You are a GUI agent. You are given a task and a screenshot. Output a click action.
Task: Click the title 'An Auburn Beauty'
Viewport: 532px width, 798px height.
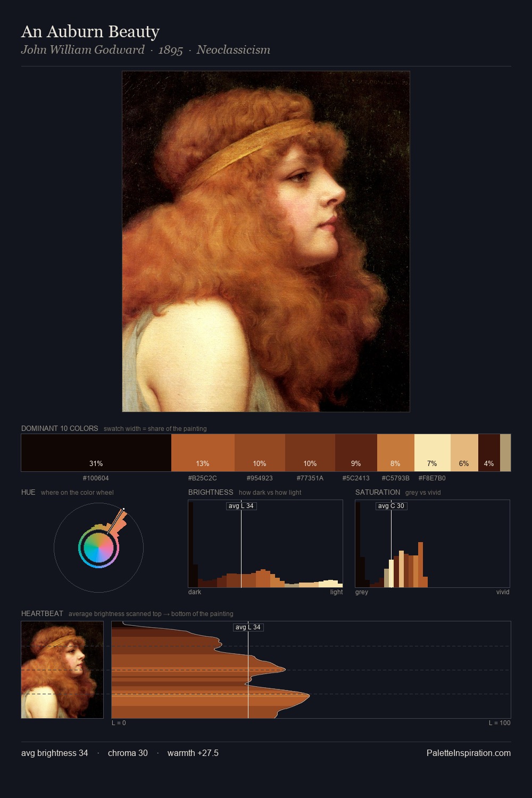90,32
